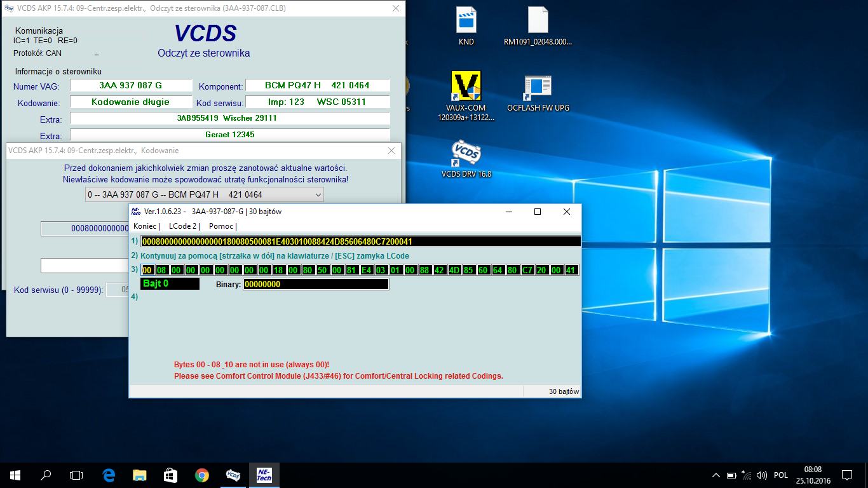Screen dimensions: 868x488
Task: Select last byte 41 in the byte row
Action: [x=571, y=270]
